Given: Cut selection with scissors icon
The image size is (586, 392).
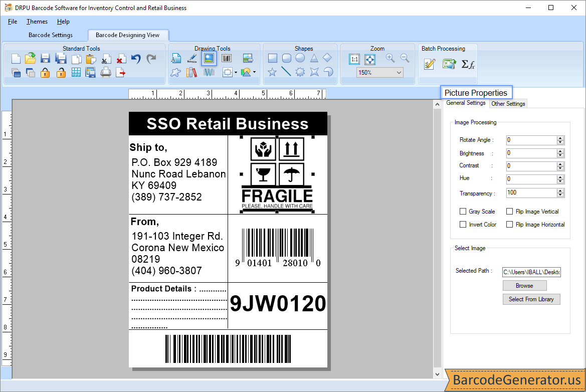Looking at the screenshot, I should coord(106,59).
